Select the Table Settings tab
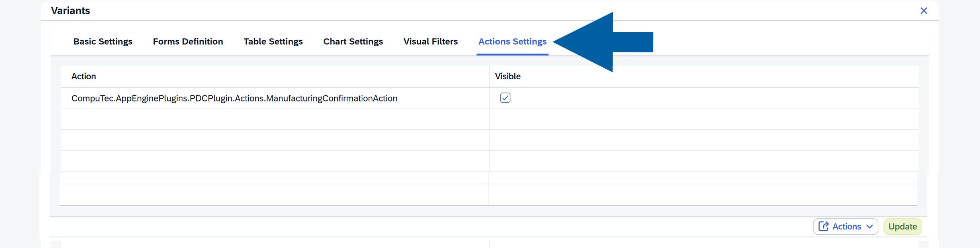 273,41
